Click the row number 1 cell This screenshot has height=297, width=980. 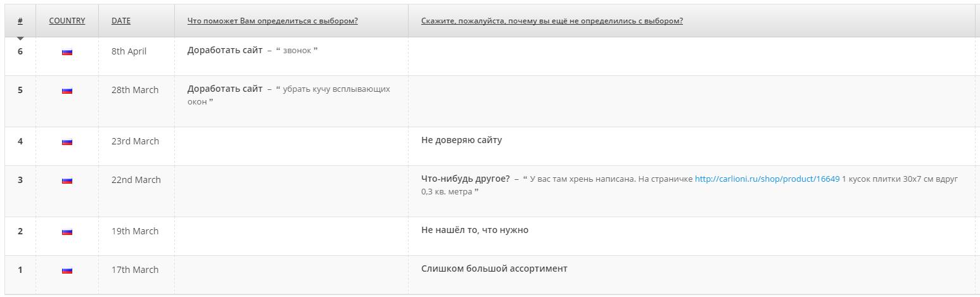click(20, 270)
